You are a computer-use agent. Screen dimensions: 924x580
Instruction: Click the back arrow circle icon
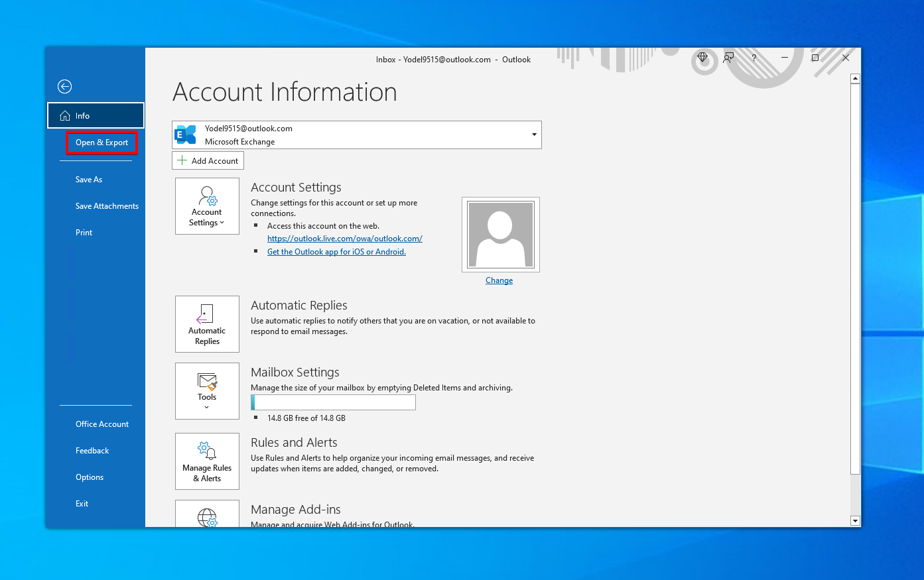point(64,86)
